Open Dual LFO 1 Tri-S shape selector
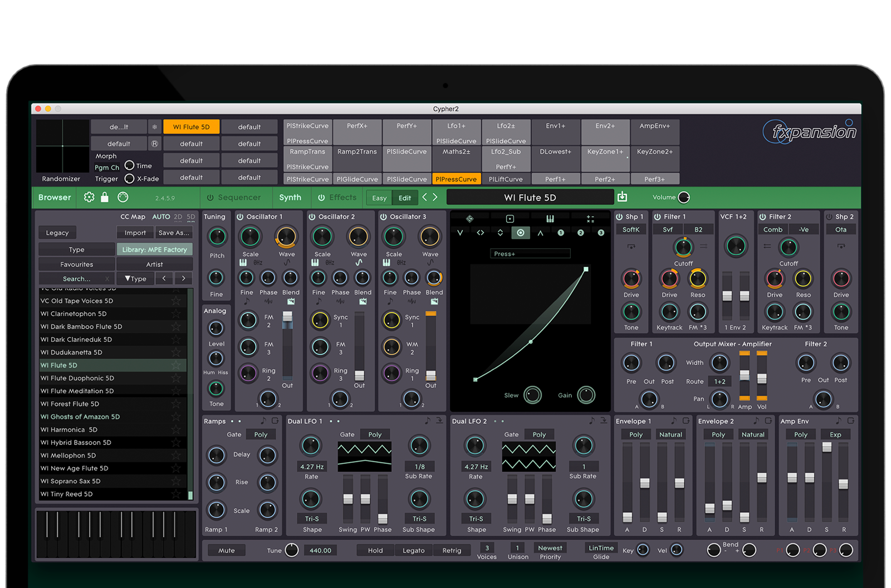Viewport: 891px width, 588px height. [311, 518]
